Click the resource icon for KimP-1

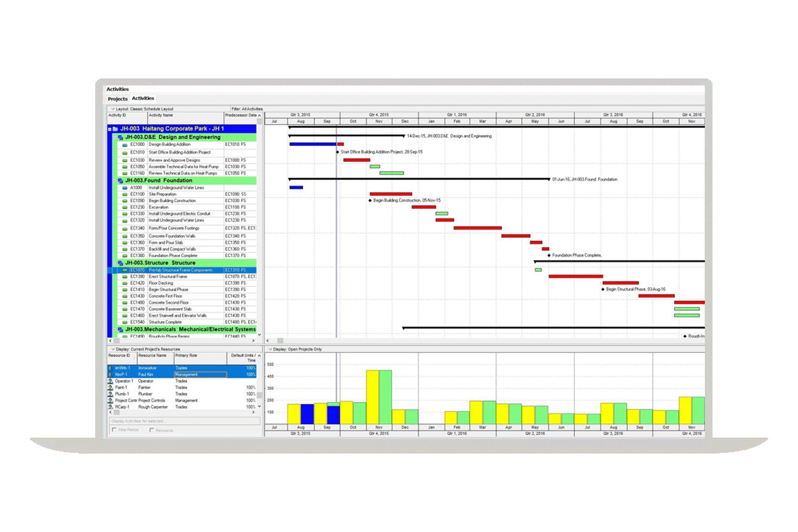111,375
